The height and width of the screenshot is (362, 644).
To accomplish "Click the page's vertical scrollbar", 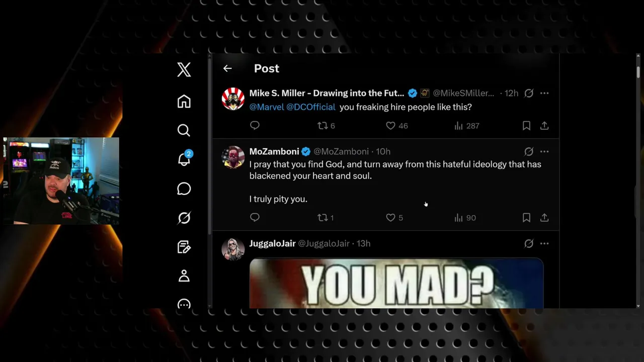I will pyautogui.click(x=638, y=181).
